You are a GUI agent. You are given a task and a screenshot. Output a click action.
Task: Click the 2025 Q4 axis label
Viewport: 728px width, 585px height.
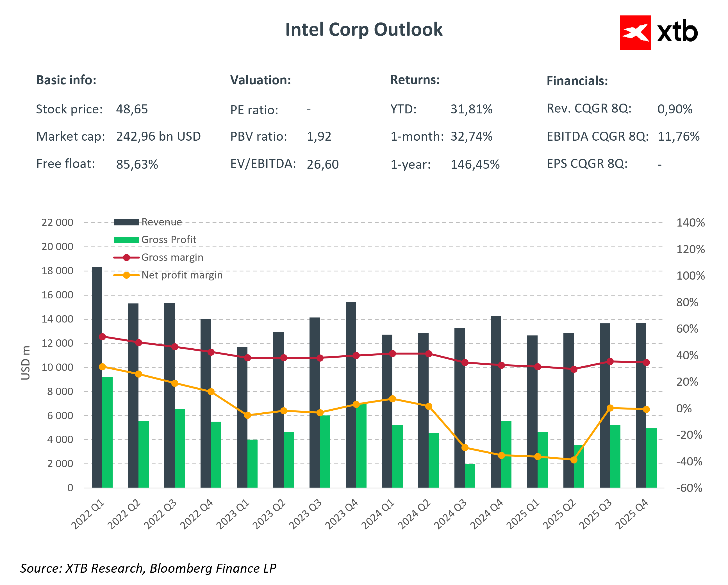tap(631, 514)
